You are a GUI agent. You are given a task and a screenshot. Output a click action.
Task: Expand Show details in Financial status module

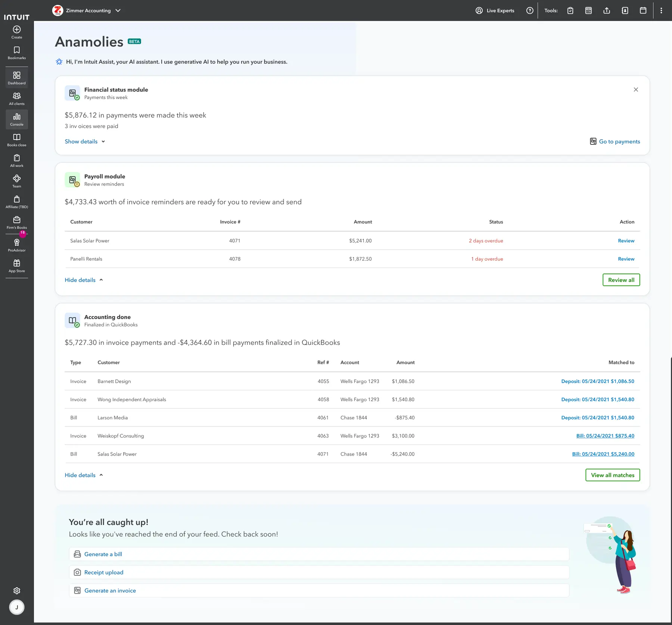pyautogui.click(x=85, y=141)
